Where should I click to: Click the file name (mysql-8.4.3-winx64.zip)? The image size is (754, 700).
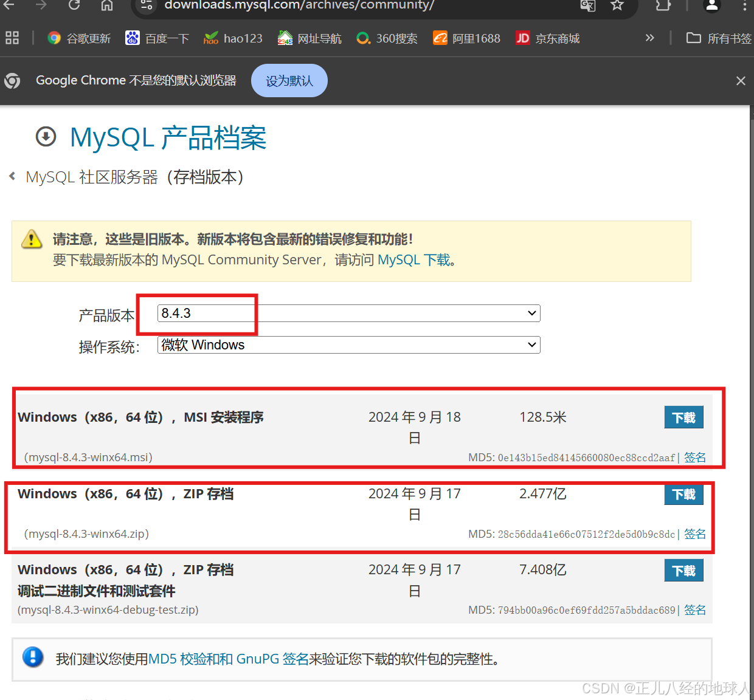86,534
